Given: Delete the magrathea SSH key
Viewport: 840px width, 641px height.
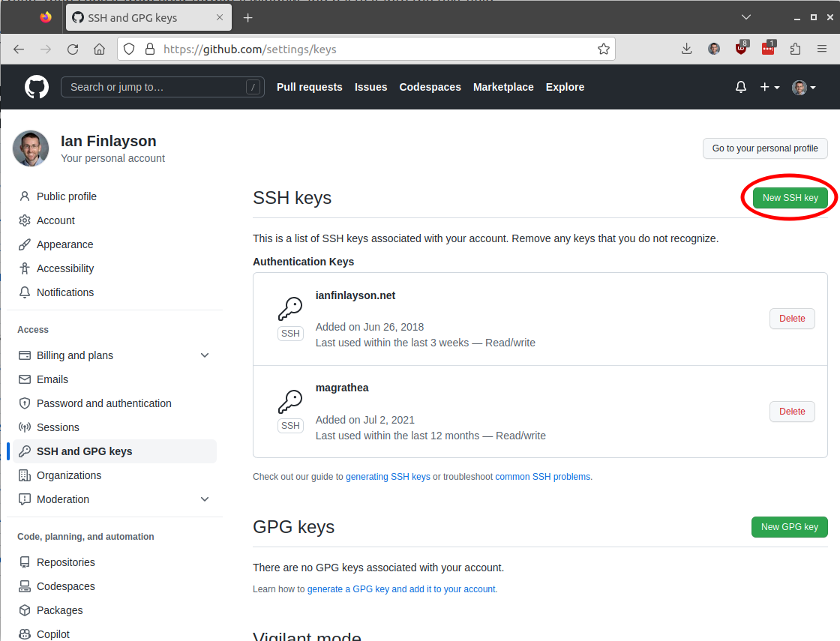Looking at the screenshot, I should (792, 412).
